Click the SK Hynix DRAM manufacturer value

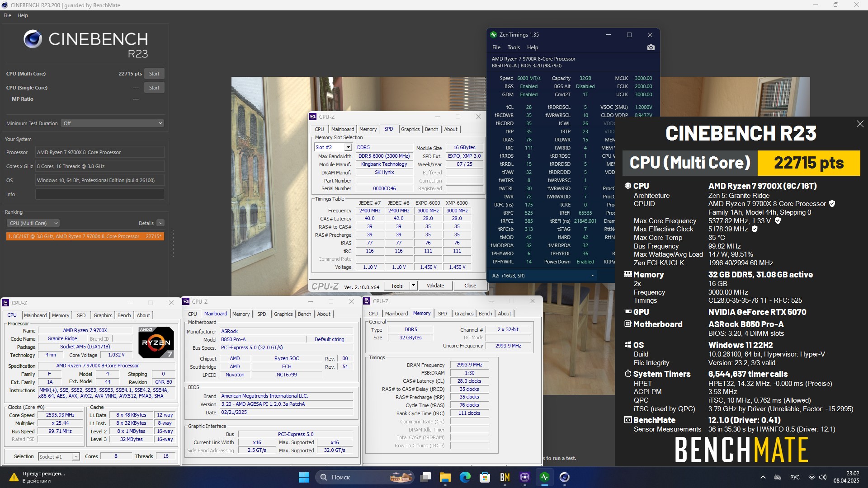[384, 172]
